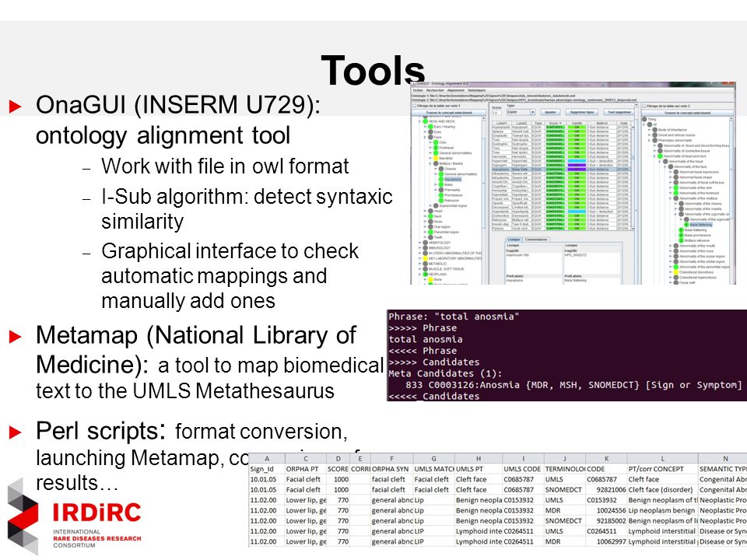Viewport: 747px width, 560px height.
Task: Collapse Abnormality of the midface node
Action: 670,198
